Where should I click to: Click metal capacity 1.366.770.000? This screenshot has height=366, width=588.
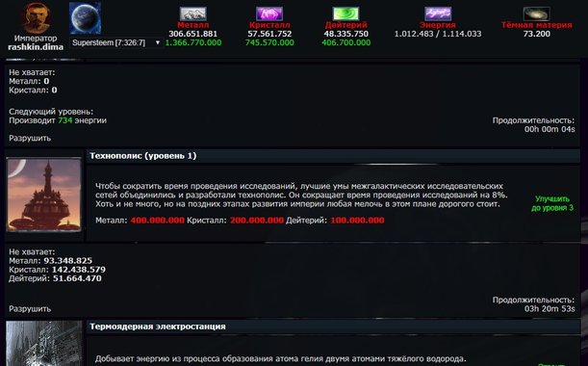pyautogui.click(x=193, y=42)
